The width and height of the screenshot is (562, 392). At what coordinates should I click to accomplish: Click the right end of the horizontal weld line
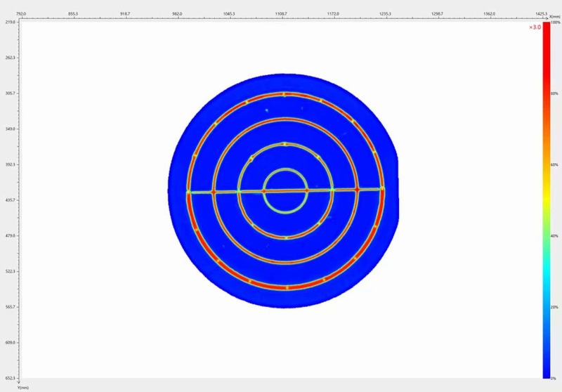click(x=382, y=190)
